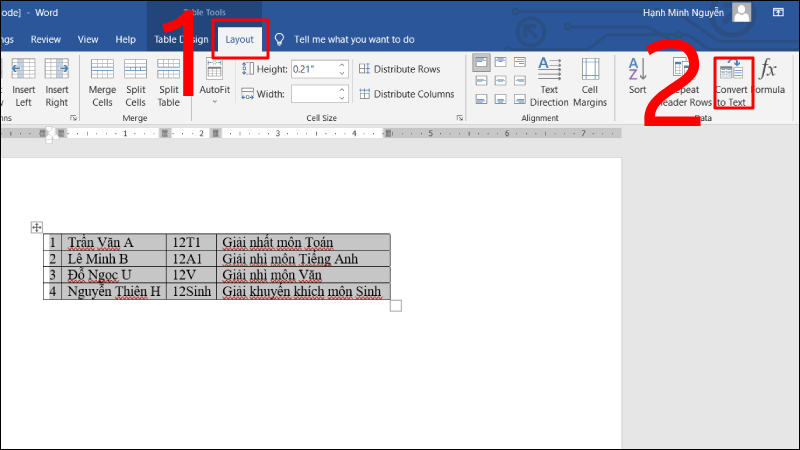Change Text Direction
This screenshot has height=450, width=800.
tap(549, 83)
